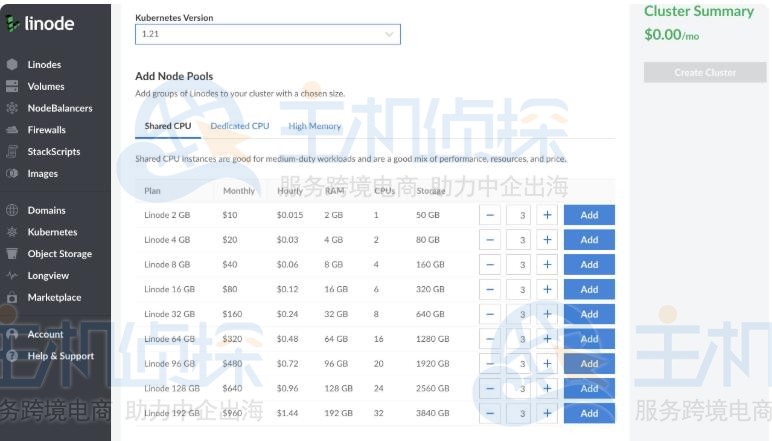Click the Object Storage bucket icon
The width and height of the screenshot is (772, 441).
pos(12,253)
